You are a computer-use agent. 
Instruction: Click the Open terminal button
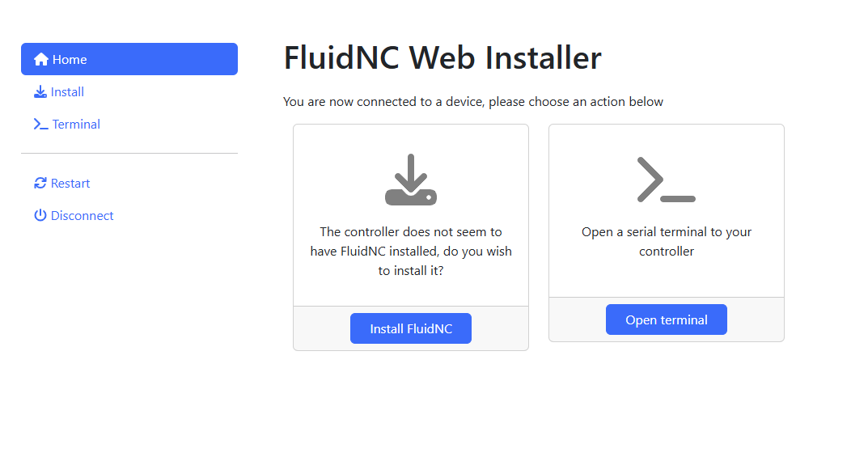[667, 319]
